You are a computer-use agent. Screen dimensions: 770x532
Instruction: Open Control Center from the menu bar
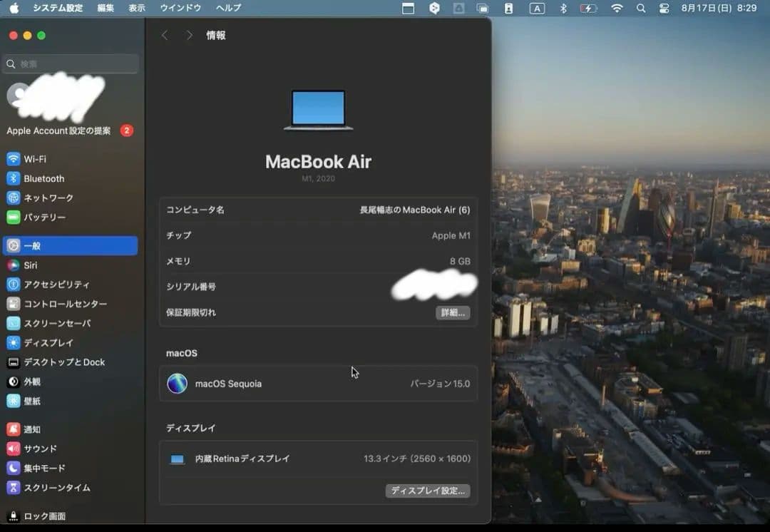pos(663,8)
